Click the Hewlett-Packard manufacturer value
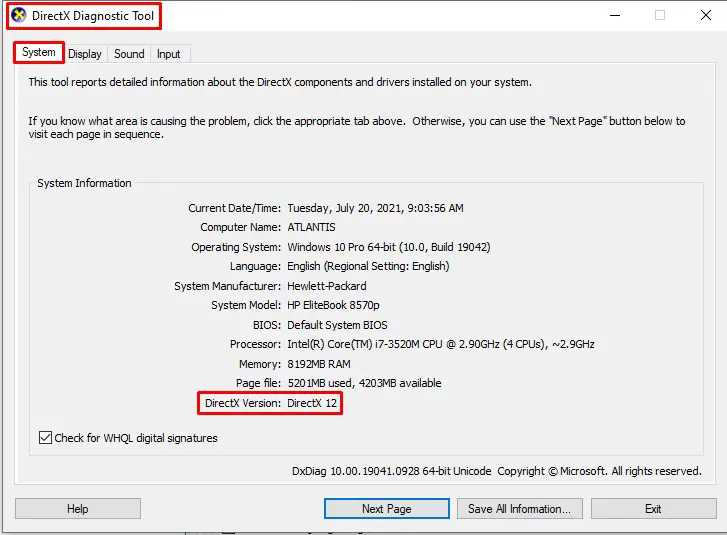The width and height of the screenshot is (727, 535). pyautogui.click(x=327, y=286)
